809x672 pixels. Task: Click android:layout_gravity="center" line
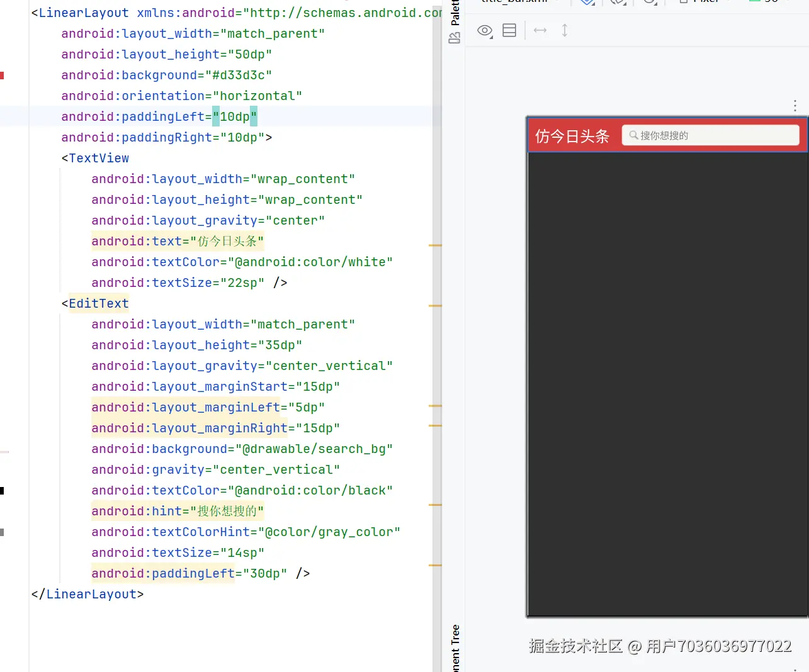pos(208,220)
